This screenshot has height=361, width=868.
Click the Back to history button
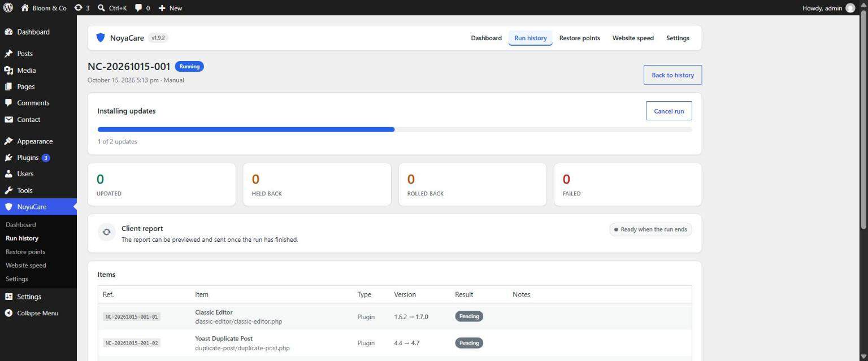click(672, 75)
